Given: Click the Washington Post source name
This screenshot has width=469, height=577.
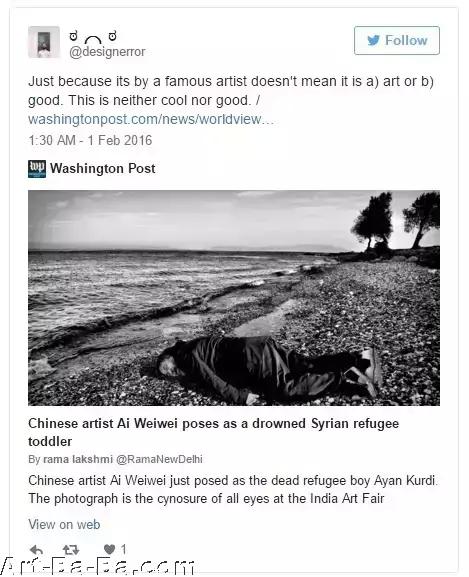Looking at the screenshot, I should (103, 169).
